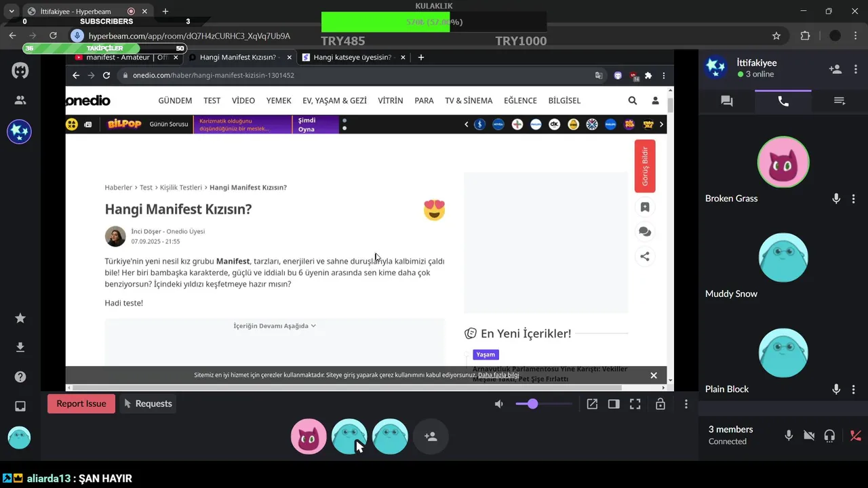This screenshot has width=868, height=488.
Task: Invite people with add-person icon in header
Action: (835, 69)
